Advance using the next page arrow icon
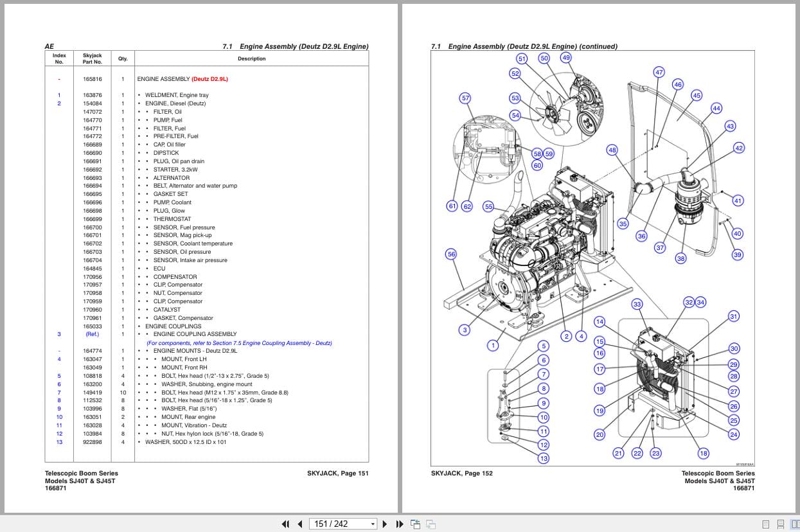The image size is (800, 532). (384, 524)
